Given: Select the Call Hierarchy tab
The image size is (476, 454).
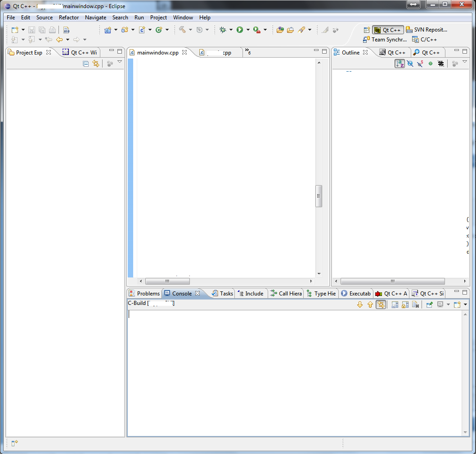Looking at the screenshot, I should click(286, 294).
